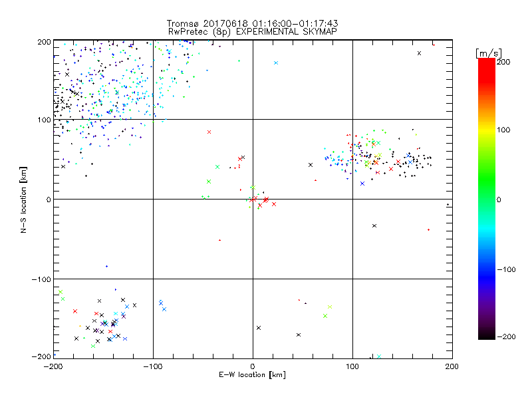Viewport: 532px width, 399px height.
Task: Click the N-S axis tick label "100"
Action: (44, 120)
